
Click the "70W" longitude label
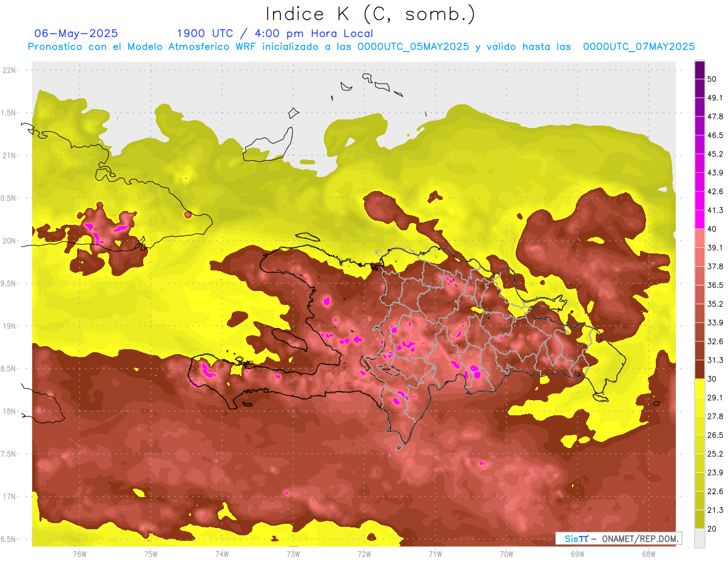pyautogui.click(x=507, y=554)
